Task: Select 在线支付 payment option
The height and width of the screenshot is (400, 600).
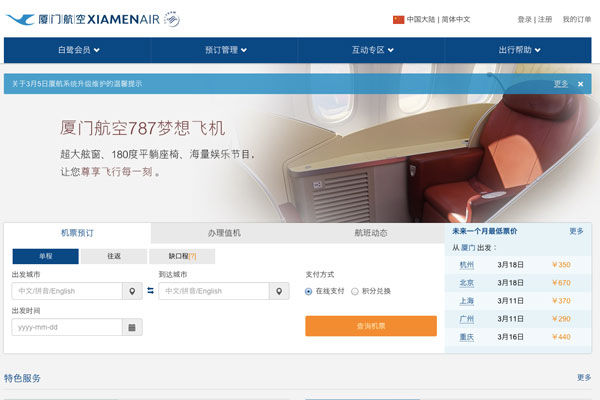Action: point(308,292)
